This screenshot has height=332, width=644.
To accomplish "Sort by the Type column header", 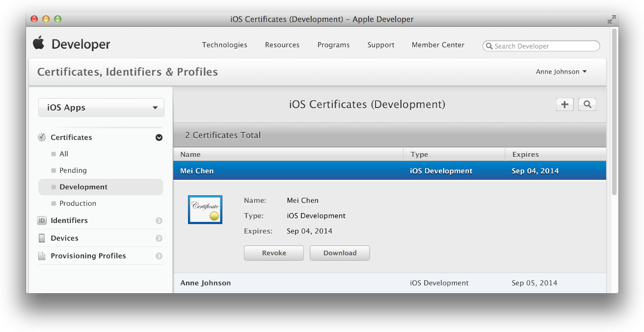I will 454,154.
